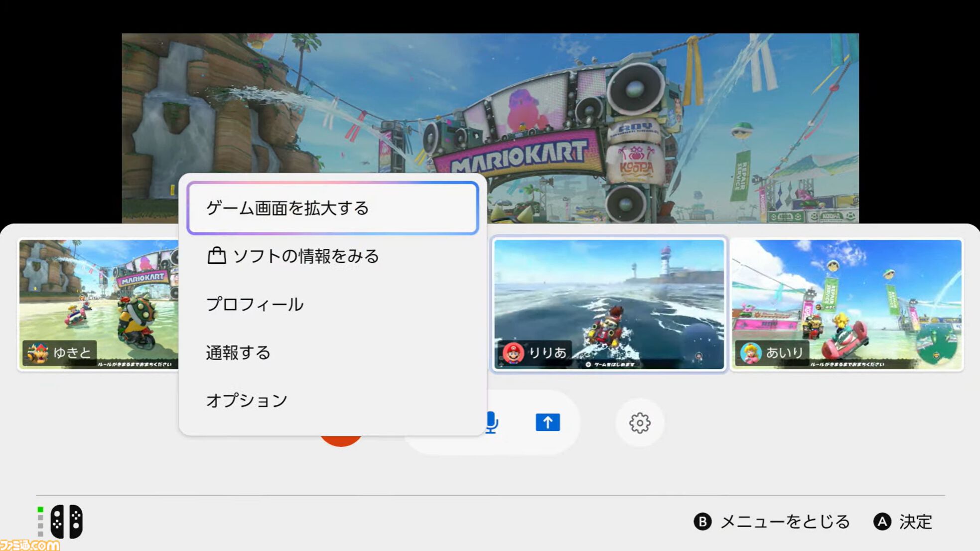Select りりあ's game stream thumbnail
This screenshot has width=980, height=551.
click(609, 304)
